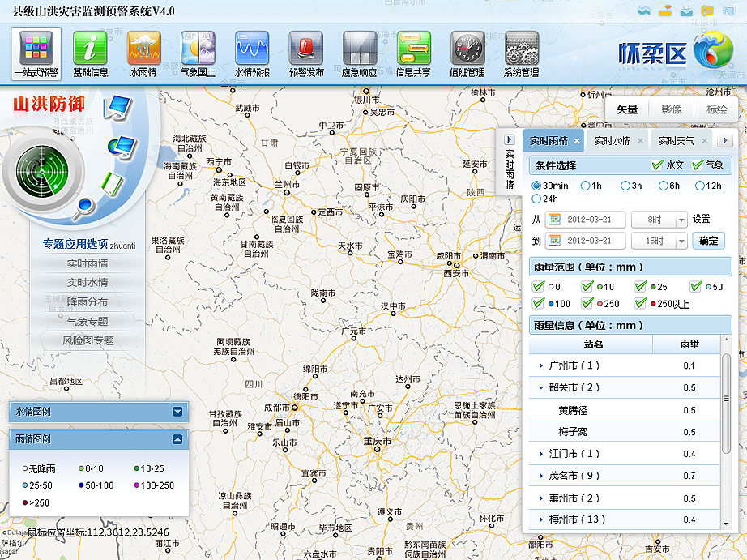This screenshot has height=560, width=747.
Task: Open the 系统管理 gear icon
Action: (521, 52)
